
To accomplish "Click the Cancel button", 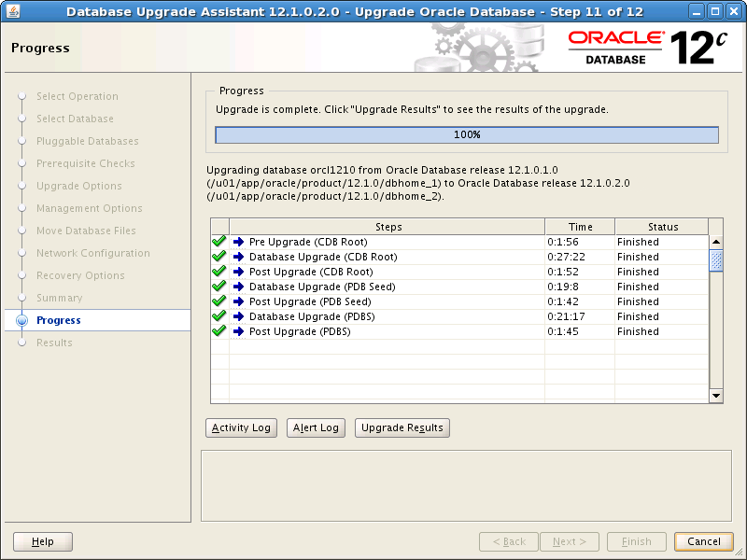I will 704,541.
